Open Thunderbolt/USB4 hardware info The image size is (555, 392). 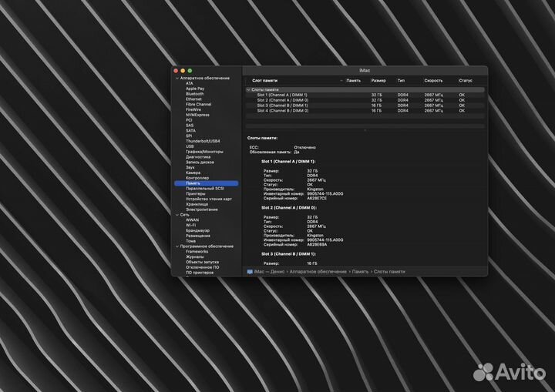203,141
